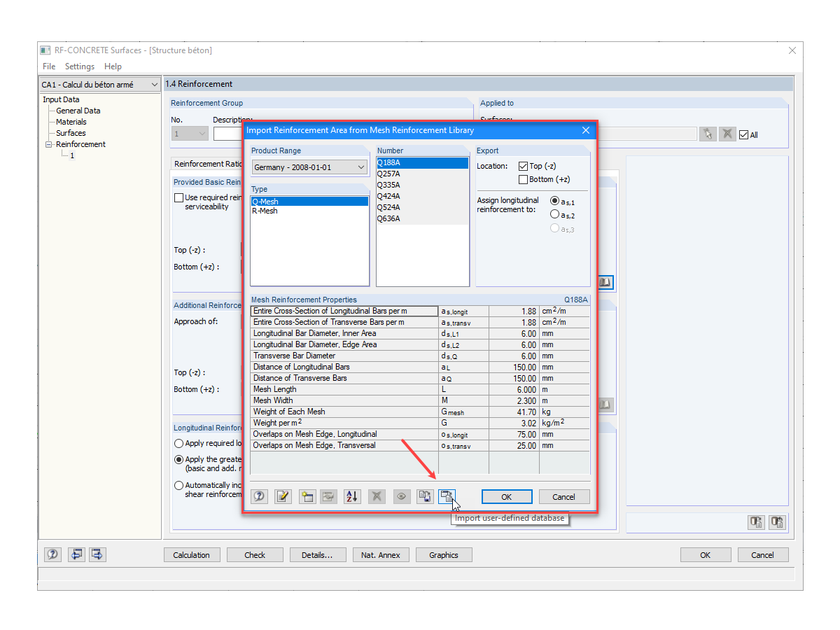Check Use required reinforcement checkbox
This screenshot has height=630, width=840.
click(179, 198)
